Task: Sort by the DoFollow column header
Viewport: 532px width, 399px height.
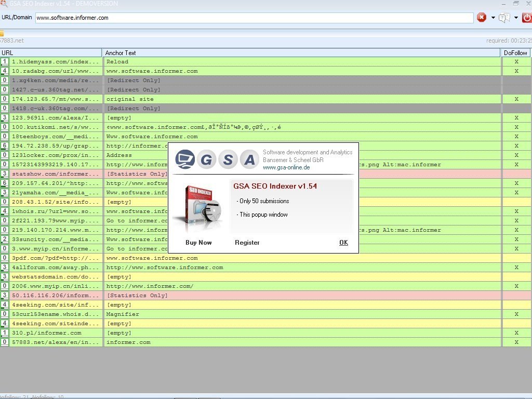Action: click(515, 53)
